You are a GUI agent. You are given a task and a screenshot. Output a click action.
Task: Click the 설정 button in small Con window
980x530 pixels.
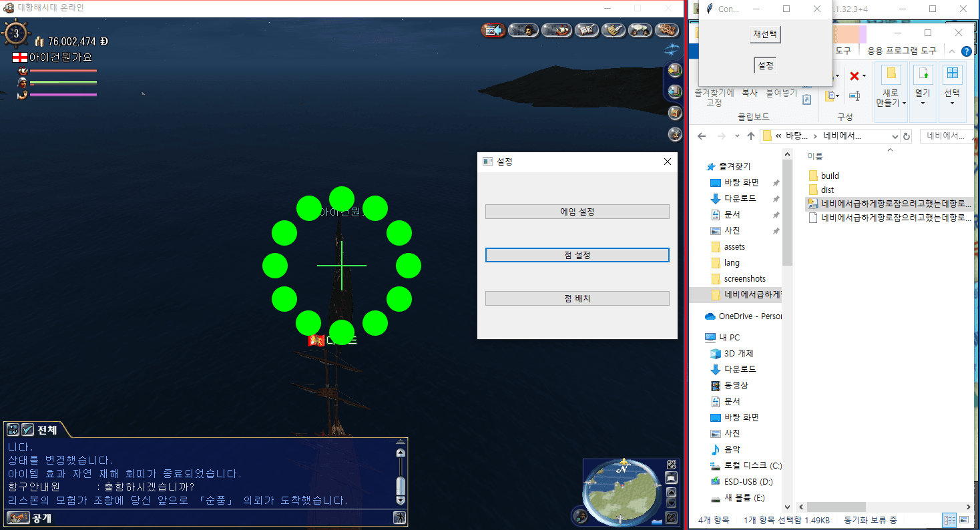[765, 65]
